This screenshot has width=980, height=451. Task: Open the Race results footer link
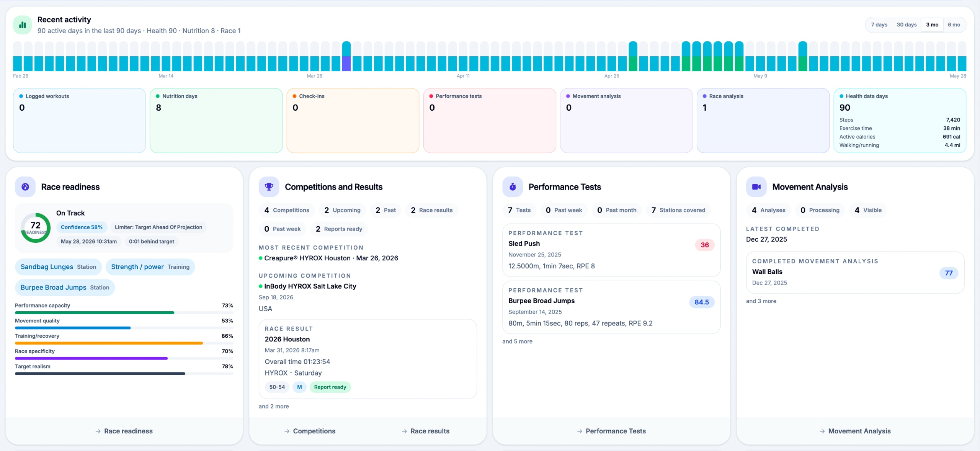click(425, 431)
